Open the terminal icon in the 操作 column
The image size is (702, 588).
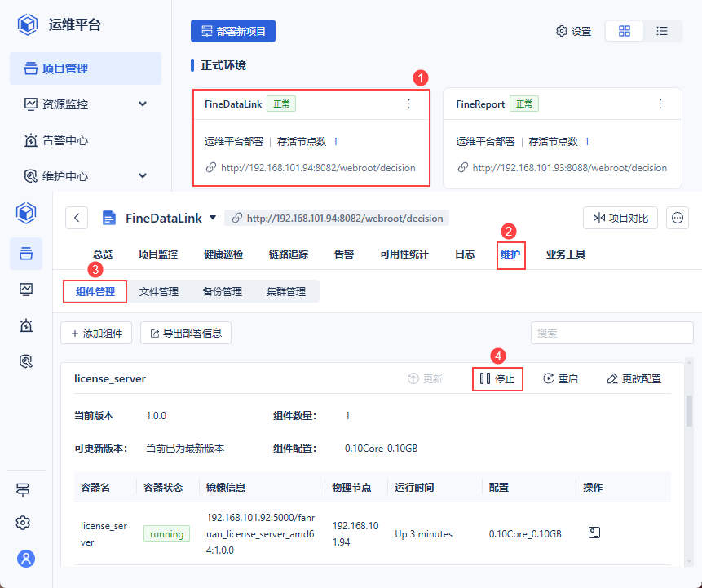pos(594,533)
